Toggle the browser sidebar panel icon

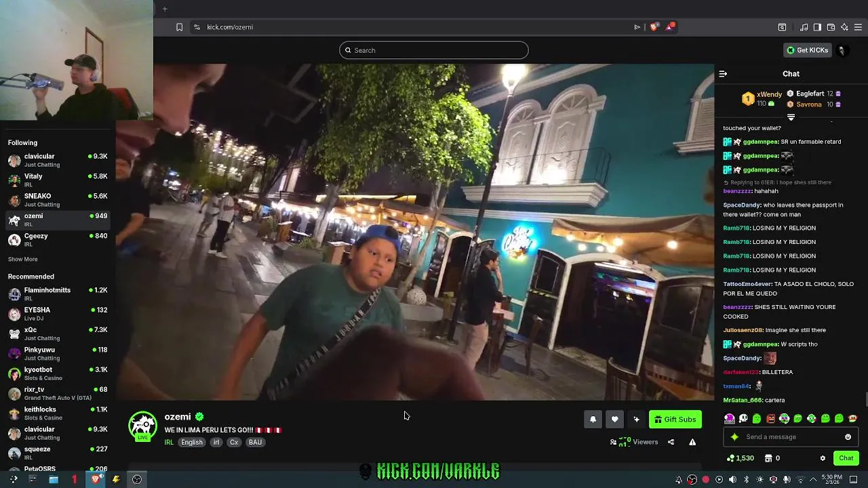[x=817, y=27]
